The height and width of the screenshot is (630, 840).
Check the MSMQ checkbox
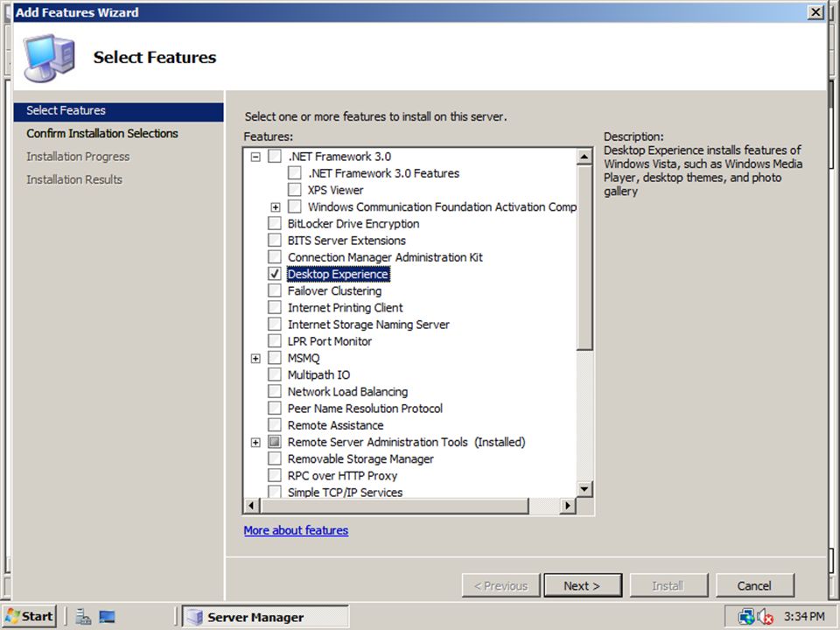[274, 358]
